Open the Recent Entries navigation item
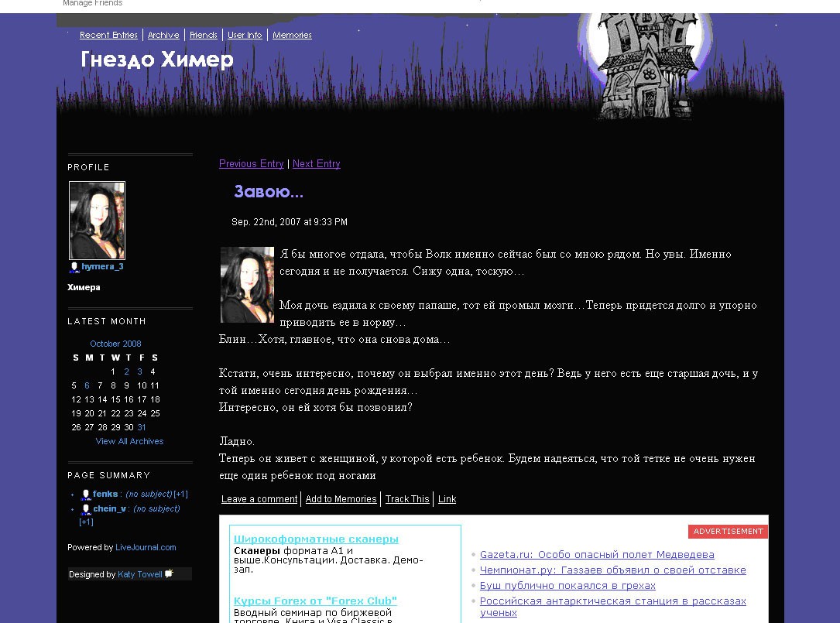840x623 pixels. pos(108,35)
